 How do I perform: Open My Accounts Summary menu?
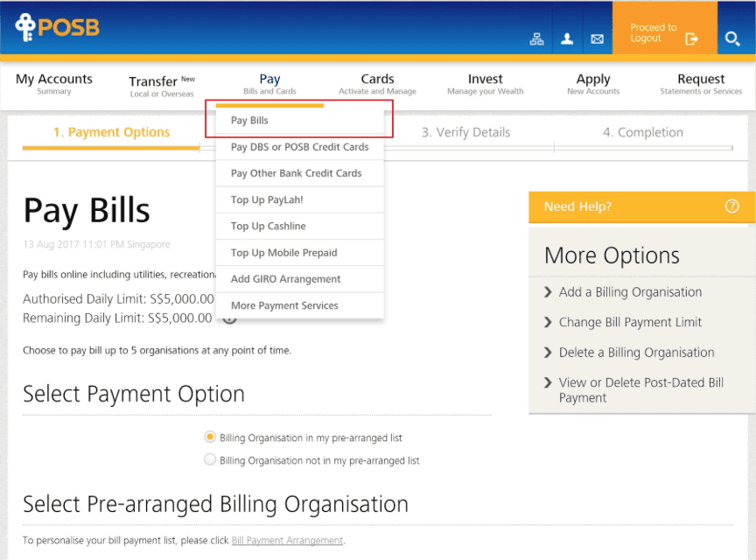(54, 84)
